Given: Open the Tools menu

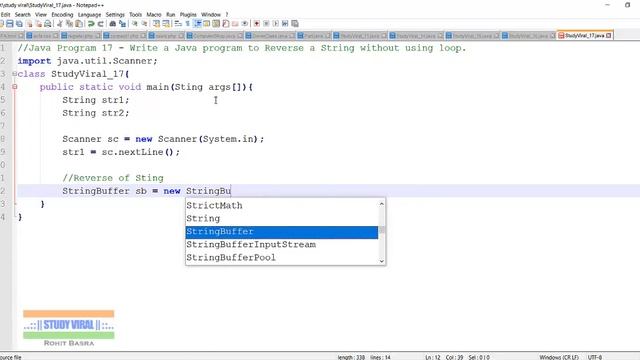Looking at the screenshot, I should [x=136, y=15].
